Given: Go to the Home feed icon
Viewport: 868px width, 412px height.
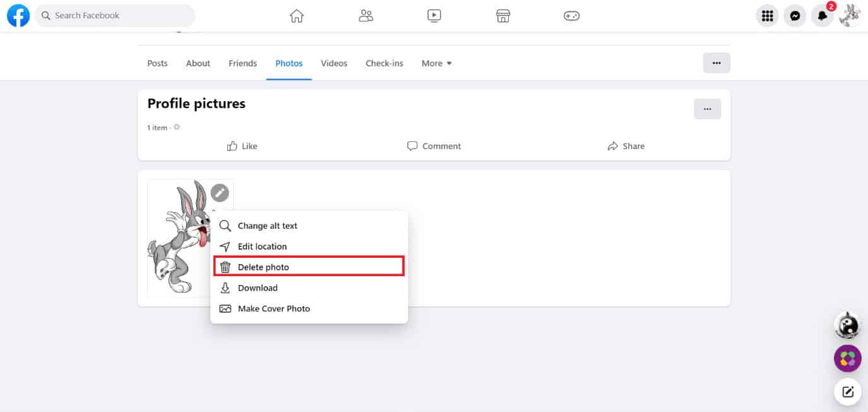Looking at the screenshot, I should click(x=297, y=16).
